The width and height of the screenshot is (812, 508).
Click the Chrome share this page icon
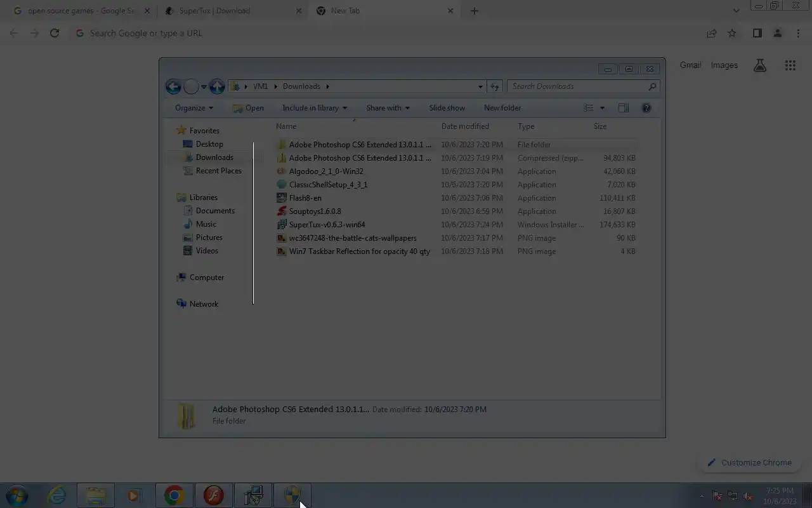(712, 33)
